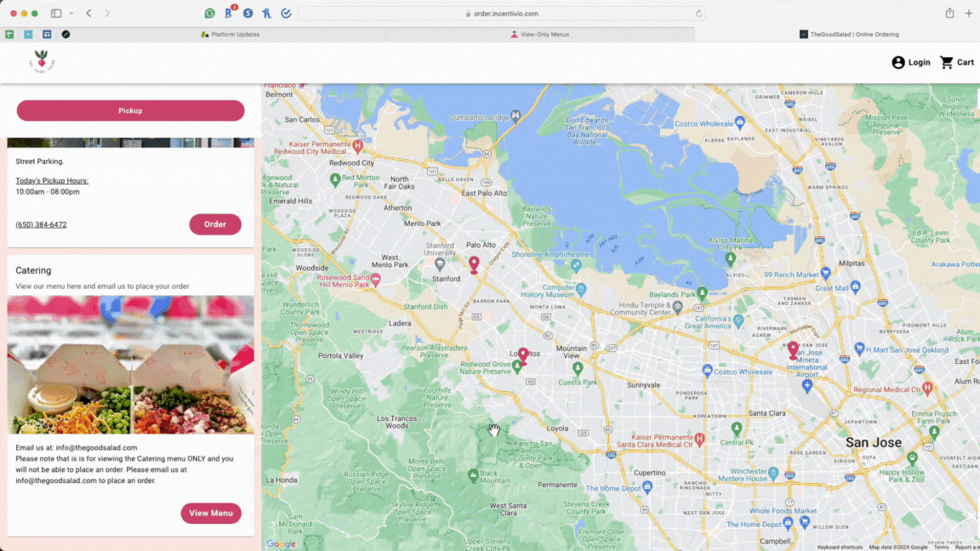Viewport: 980px width, 551px height.
Task: Open the sidebar tab group dropdown arrow
Action: (x=71, y=13)
